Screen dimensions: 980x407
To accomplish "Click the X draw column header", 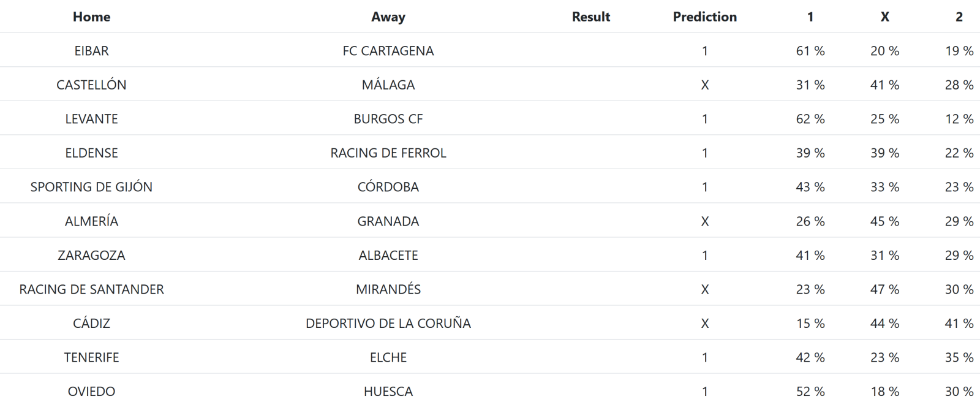I will pyautogui.click(x=884, y=17).
